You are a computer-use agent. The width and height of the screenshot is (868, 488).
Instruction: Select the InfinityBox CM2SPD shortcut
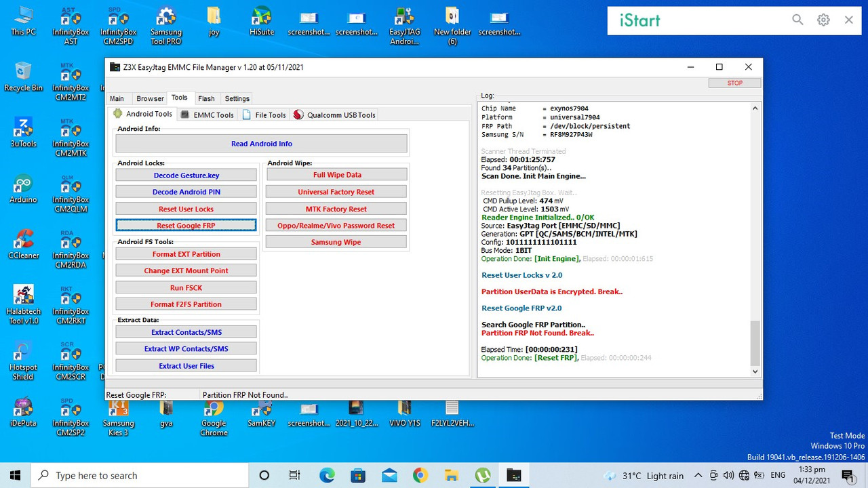pos(118,26)
